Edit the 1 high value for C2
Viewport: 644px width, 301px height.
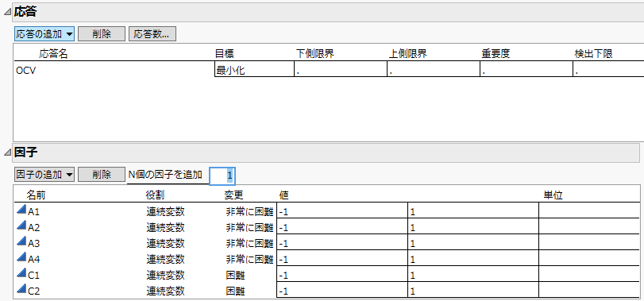[473, 290]
